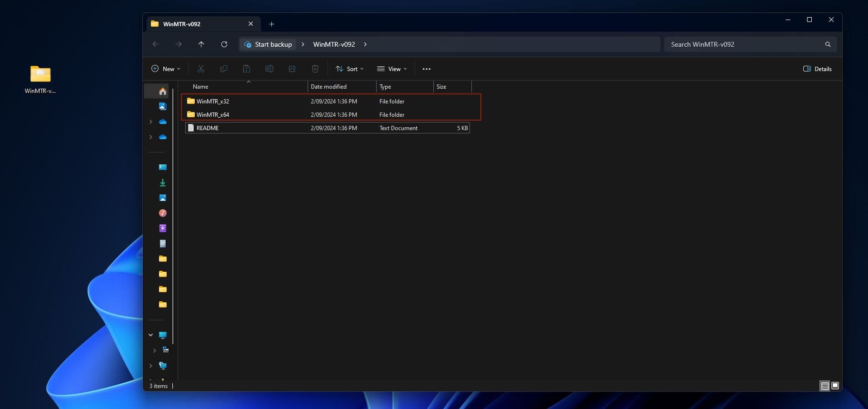
Task: Add a new Explorer tab
Action: point(271,24)
